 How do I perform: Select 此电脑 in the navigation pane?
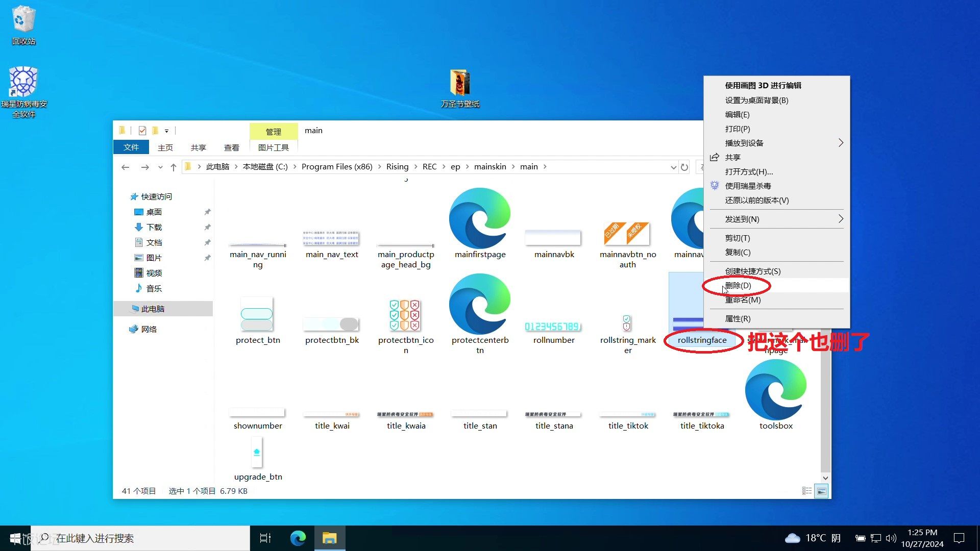(x=163, y=309)
